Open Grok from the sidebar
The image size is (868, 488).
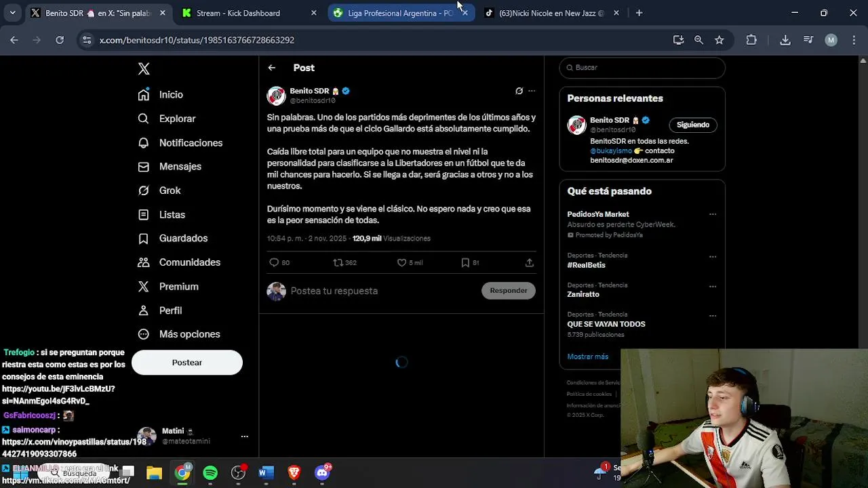point(159,190)
